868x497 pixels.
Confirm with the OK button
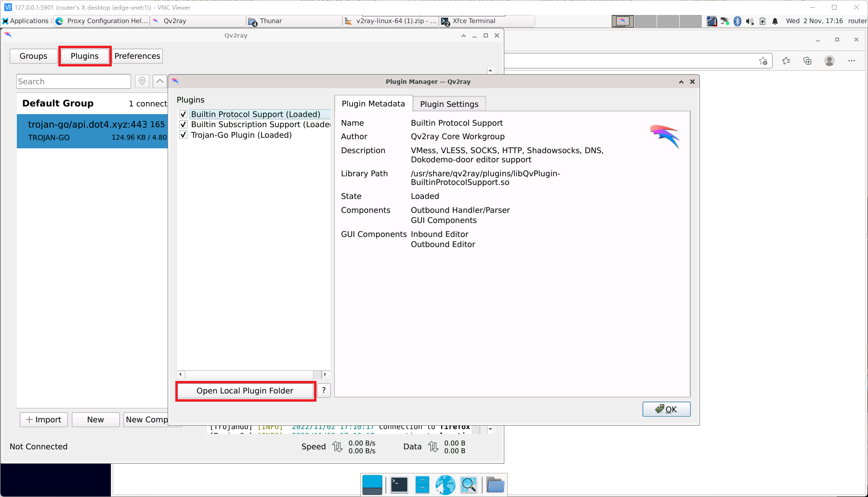click(x=666, y=409)
